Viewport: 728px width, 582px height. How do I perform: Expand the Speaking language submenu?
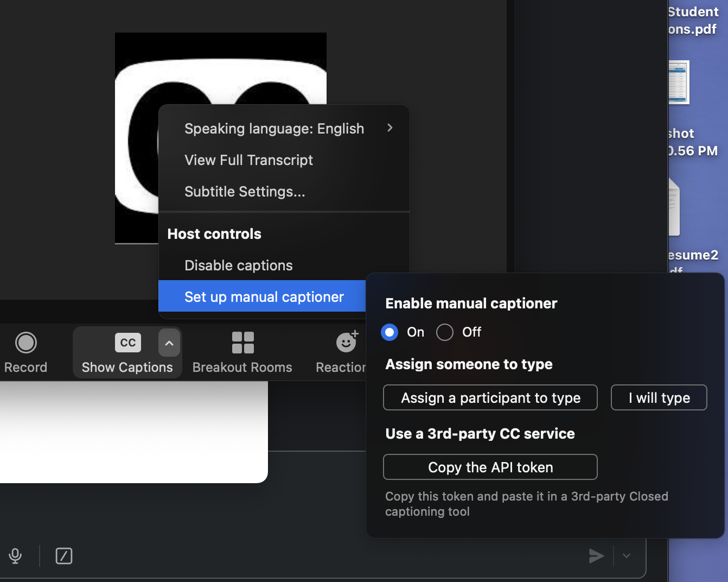click(x=389, y=128)
